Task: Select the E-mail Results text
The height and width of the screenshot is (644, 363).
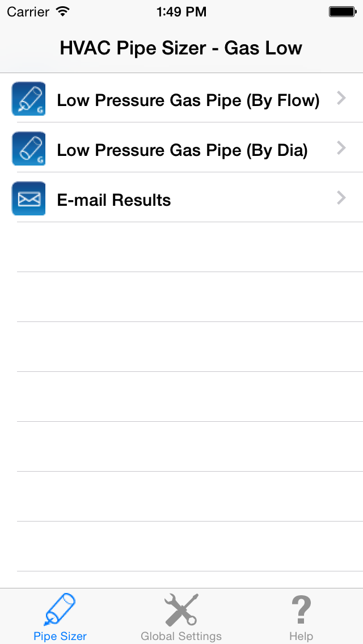Action: (114, 200)
